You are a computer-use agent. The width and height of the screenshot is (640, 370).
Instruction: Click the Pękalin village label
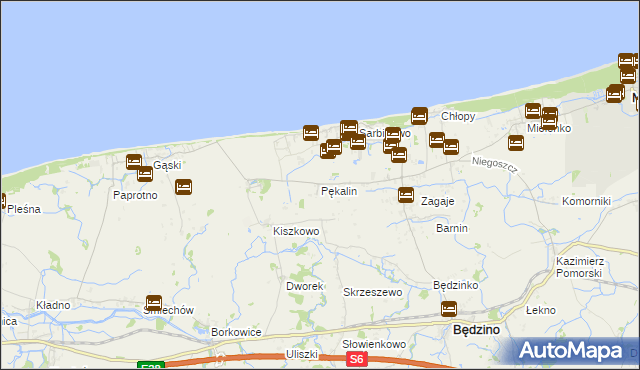339,191
